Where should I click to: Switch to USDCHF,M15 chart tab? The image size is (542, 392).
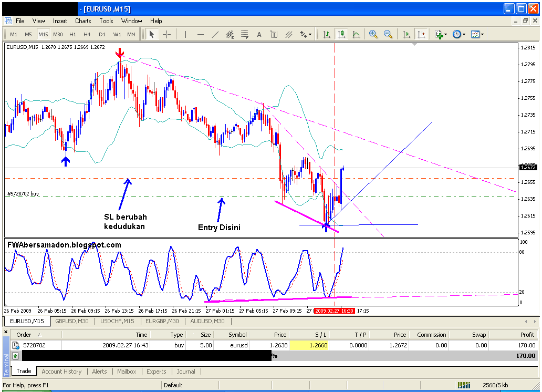click(117, 321)
